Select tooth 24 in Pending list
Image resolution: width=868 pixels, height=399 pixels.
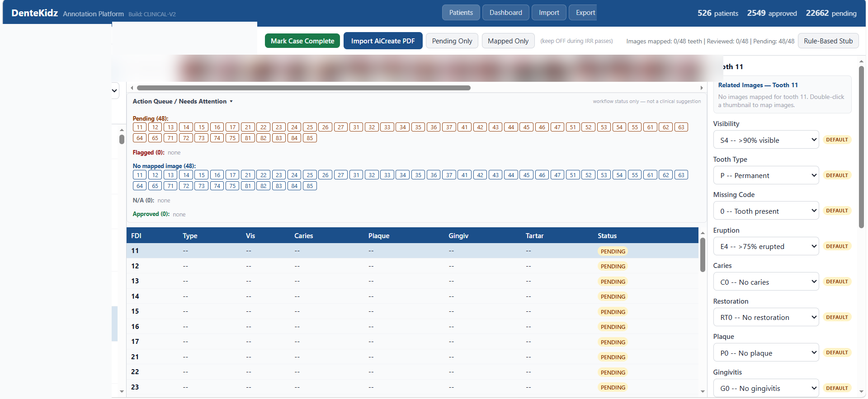[x=294, y=127]
